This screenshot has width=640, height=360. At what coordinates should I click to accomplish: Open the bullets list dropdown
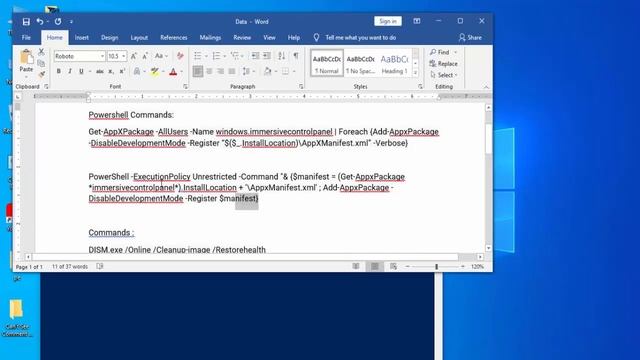[206, 56]
